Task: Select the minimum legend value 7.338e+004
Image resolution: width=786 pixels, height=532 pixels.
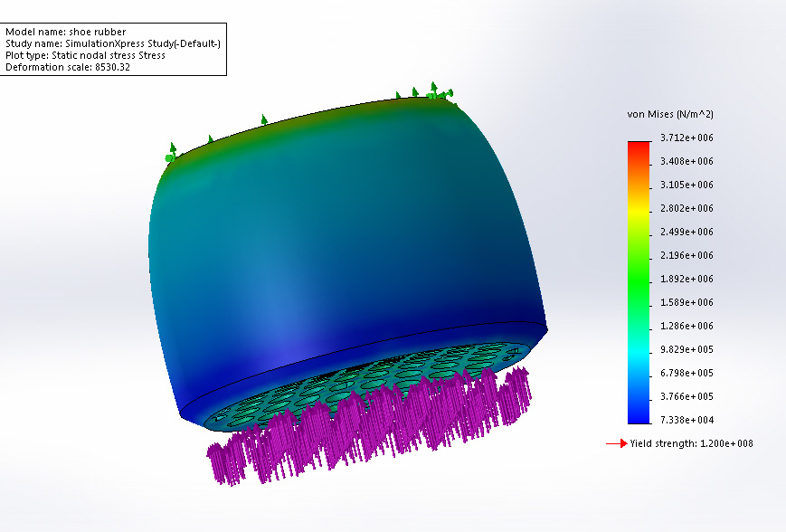Action: 687,420
